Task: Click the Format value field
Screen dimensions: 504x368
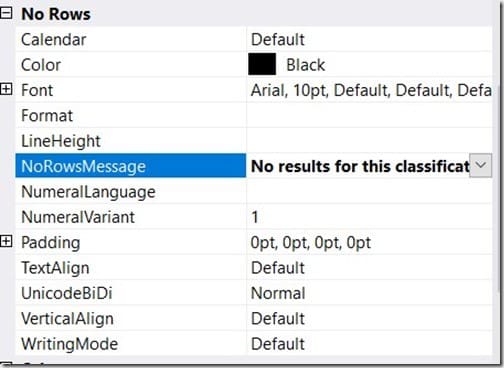Action: click(369, 115)
